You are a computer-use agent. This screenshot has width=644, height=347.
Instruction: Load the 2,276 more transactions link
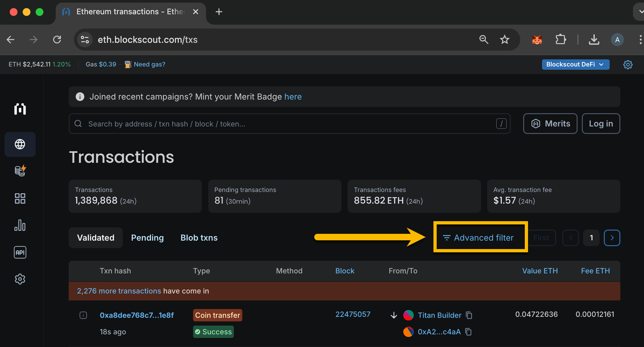click(x=119, y=291)
